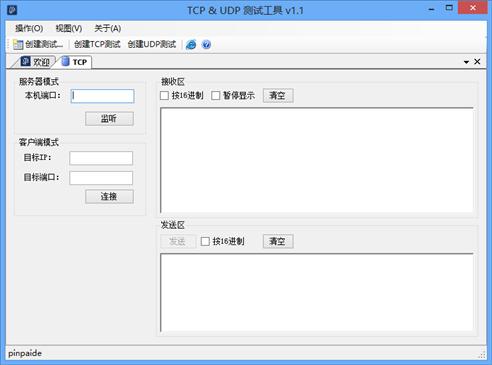Click the app icon in title bar
The width and height of the screenshot is (492, 365).
point(12,10)
